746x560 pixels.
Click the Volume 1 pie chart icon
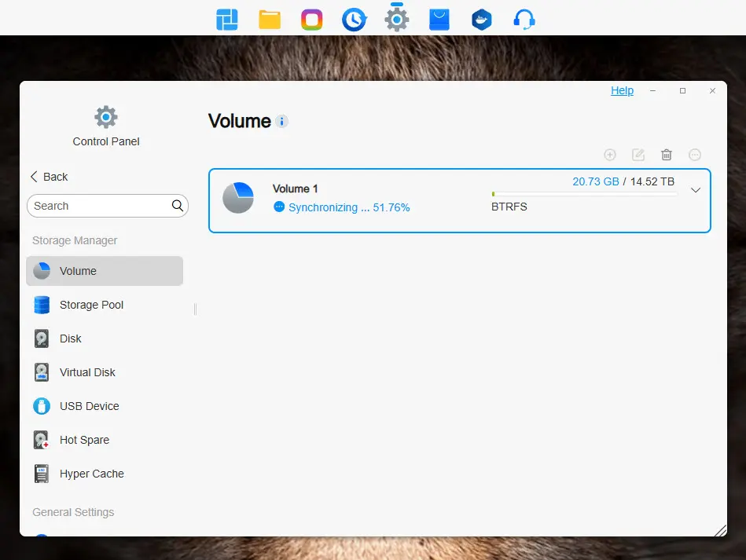[238, 198]
